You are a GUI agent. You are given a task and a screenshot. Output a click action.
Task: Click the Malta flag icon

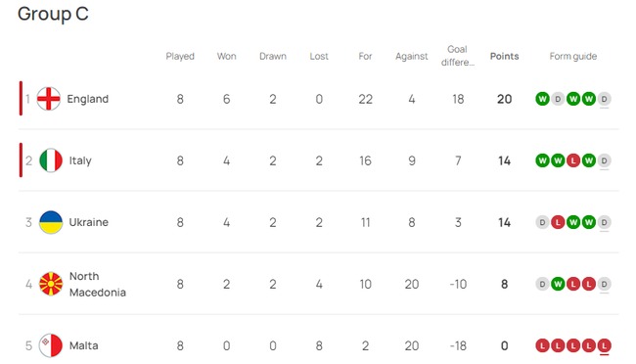51,345
